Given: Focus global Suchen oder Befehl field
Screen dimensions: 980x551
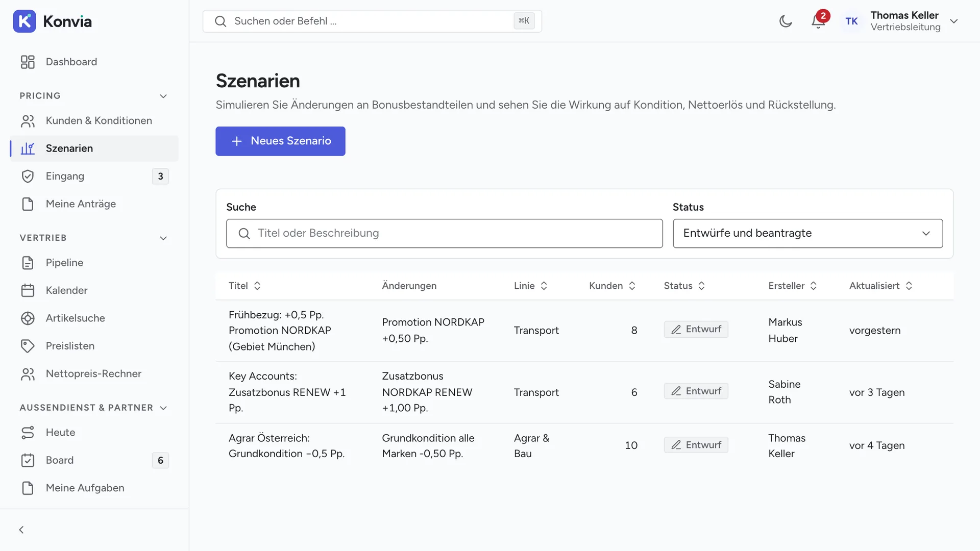Looking at the screenshot, I should click(372, 21).
